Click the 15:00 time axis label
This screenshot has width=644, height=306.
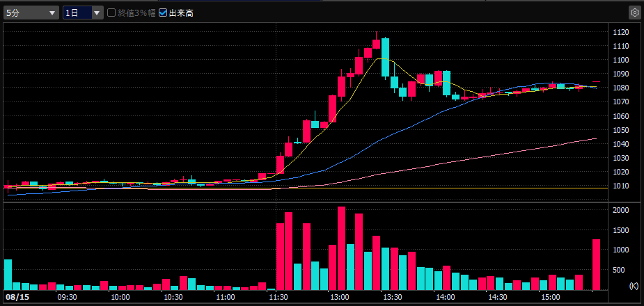551,296
